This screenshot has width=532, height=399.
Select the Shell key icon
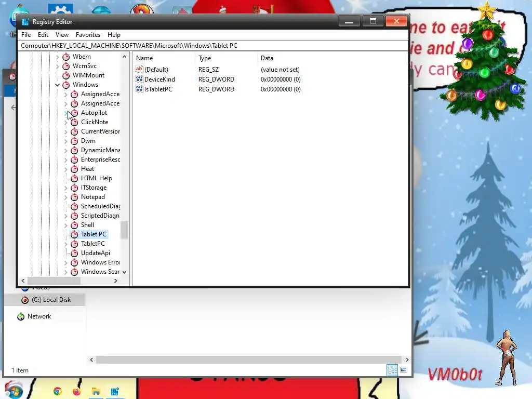pos(74,225)
